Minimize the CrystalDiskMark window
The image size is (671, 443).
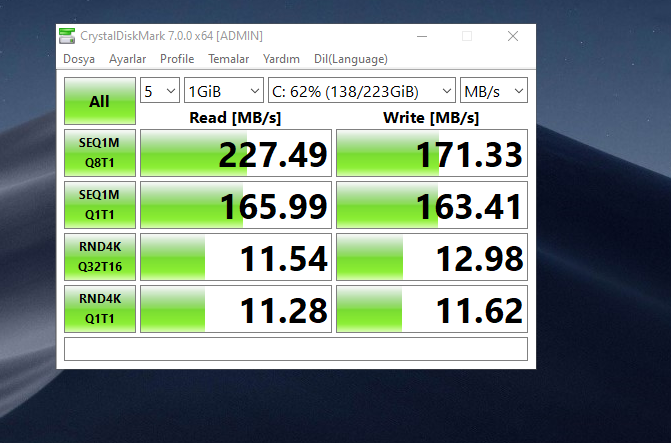(422, 36)
